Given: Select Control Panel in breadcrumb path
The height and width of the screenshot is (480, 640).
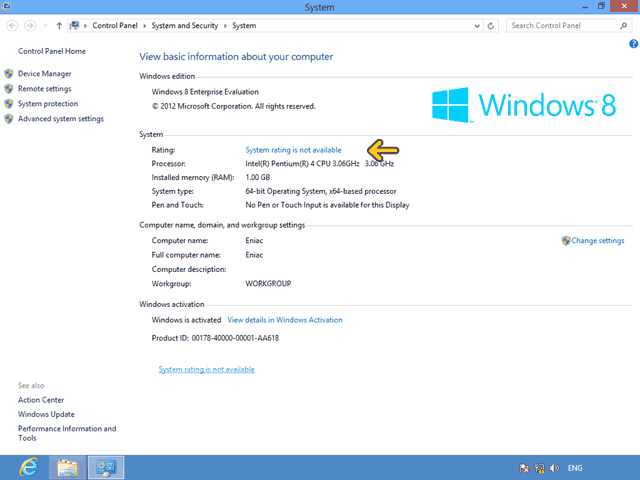Looking at the screenshot, I should click(x=115, y=25).
